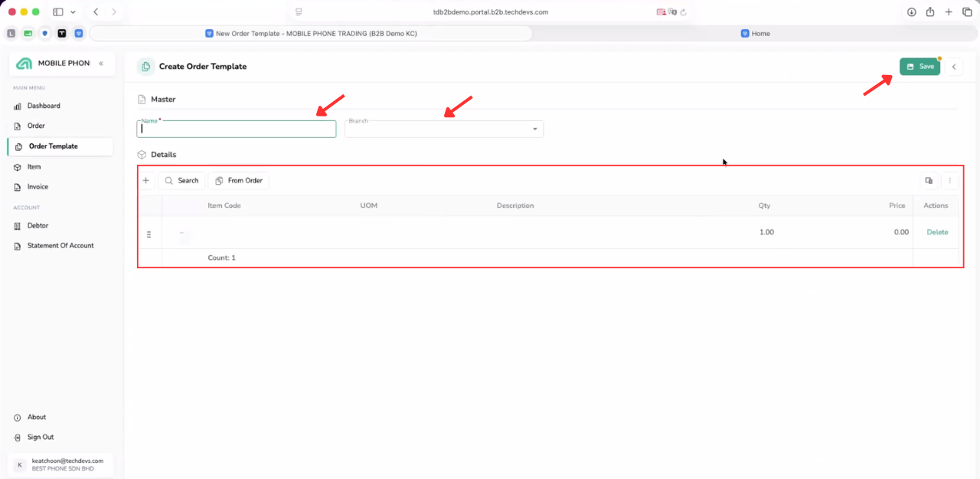Image resolution: width=980 pixels, height=479 pixels.
Task: Open the Safari downloads icon
Action: tap(912, 12)
